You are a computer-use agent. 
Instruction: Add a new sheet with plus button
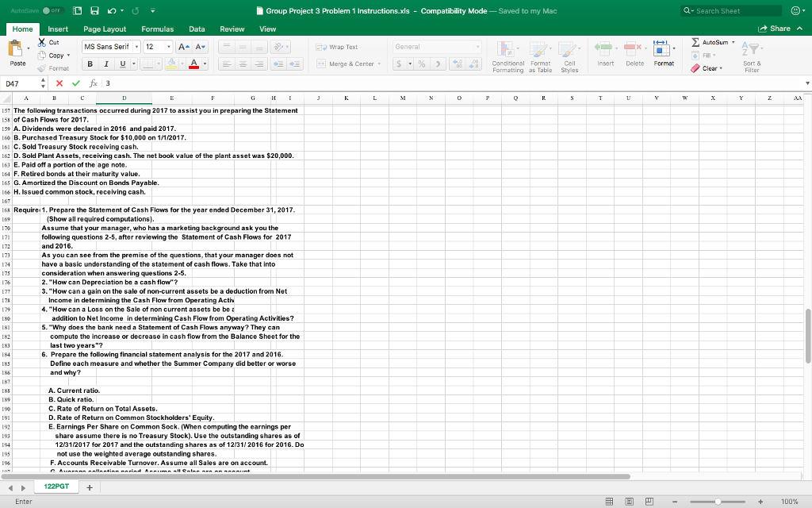(90, 487)
